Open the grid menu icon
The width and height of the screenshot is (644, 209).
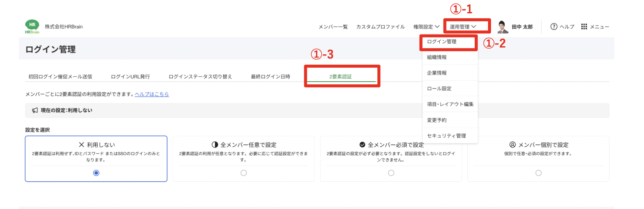point(584,27)
